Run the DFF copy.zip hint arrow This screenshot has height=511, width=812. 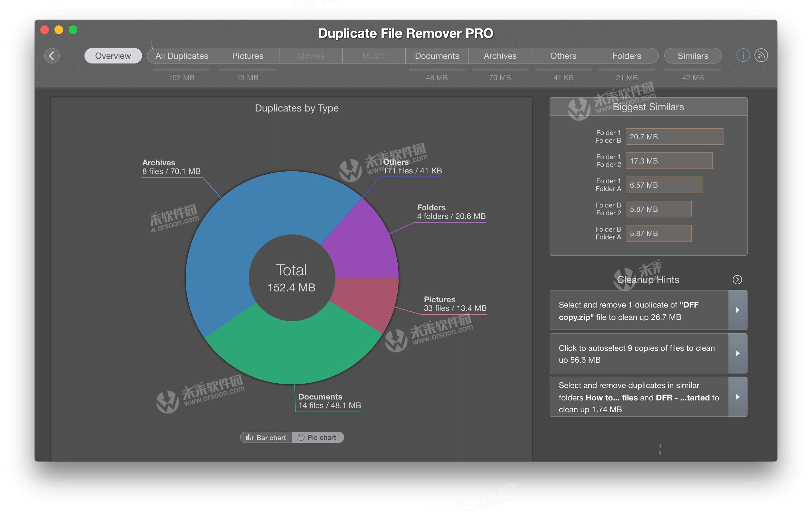(737, 310)
